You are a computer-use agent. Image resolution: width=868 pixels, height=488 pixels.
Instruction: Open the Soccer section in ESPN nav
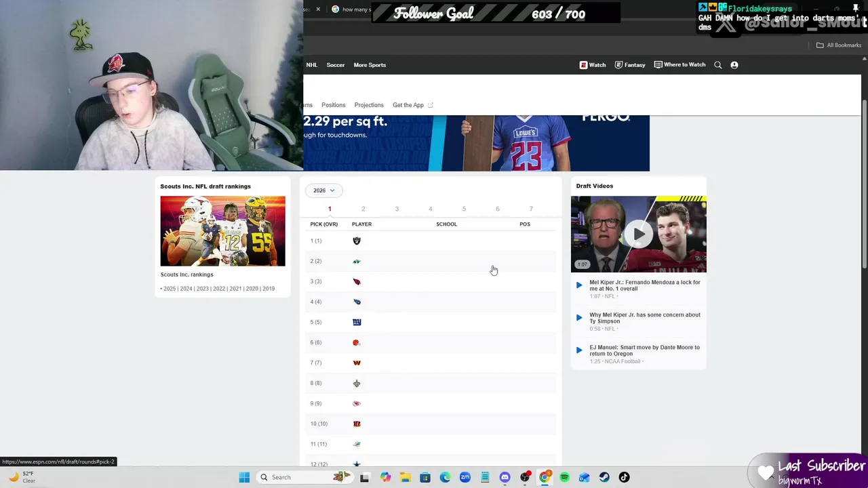point(336,65)
